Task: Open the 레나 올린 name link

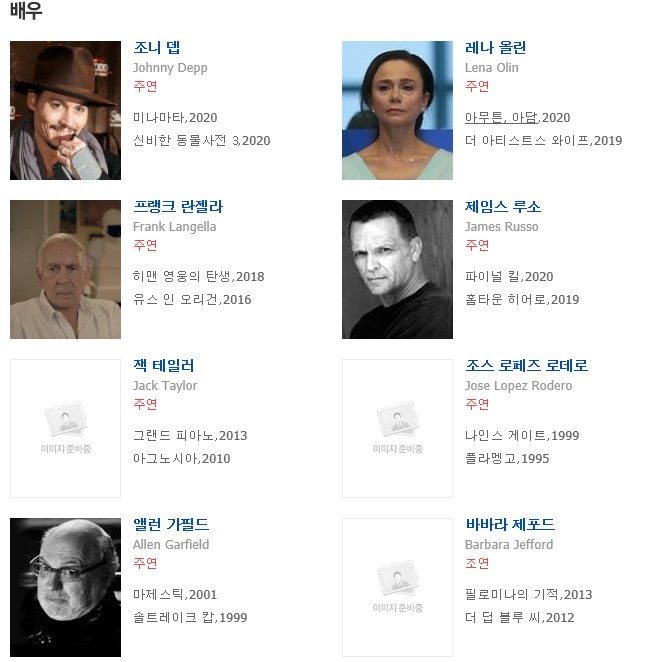Action: (495, 47)
